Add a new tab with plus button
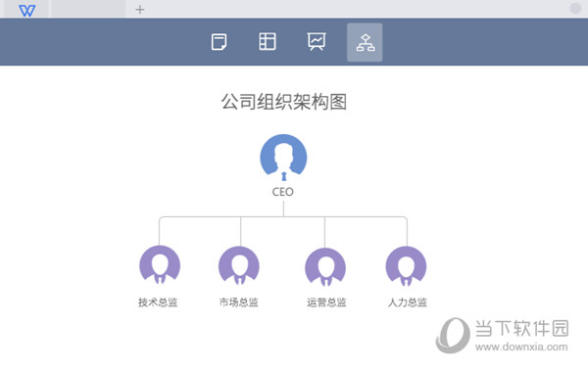 140,10
